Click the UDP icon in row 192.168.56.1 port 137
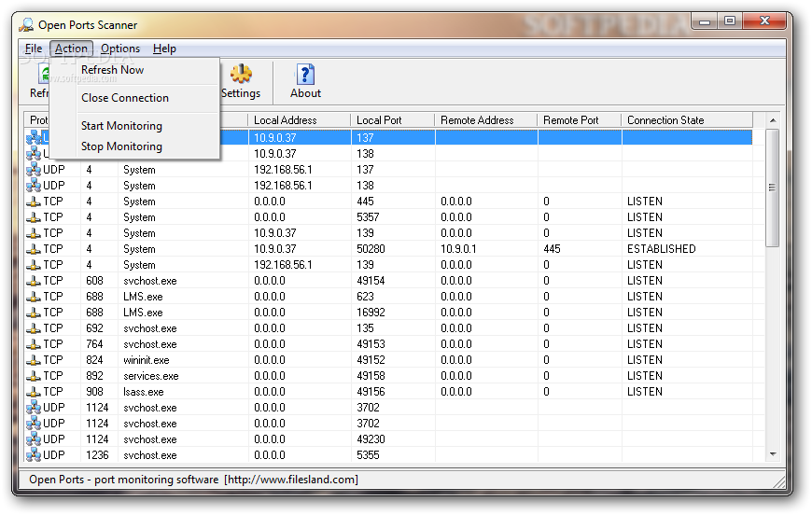The image size is (812, 515). click(x=34, y=170)
